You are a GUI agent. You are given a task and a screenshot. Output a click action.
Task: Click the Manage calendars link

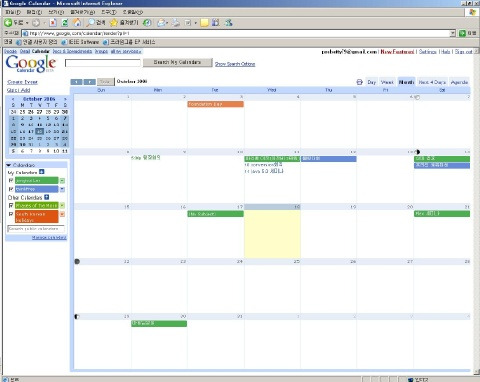[x=49, y=237]
